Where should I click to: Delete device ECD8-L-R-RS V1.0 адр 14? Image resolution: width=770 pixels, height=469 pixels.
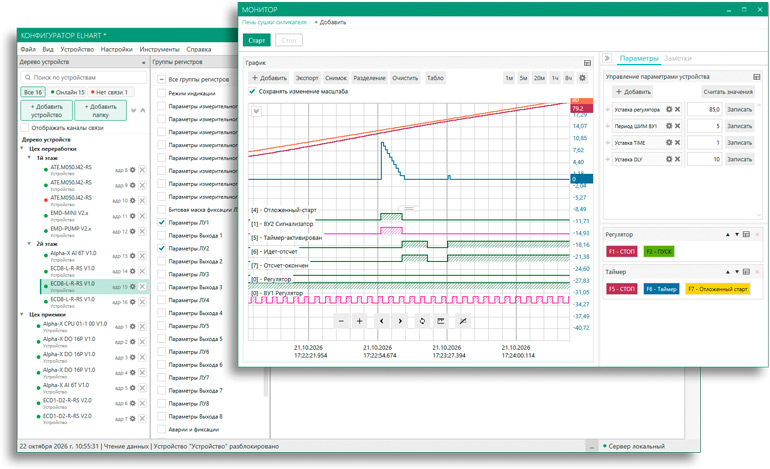(142, 271)
